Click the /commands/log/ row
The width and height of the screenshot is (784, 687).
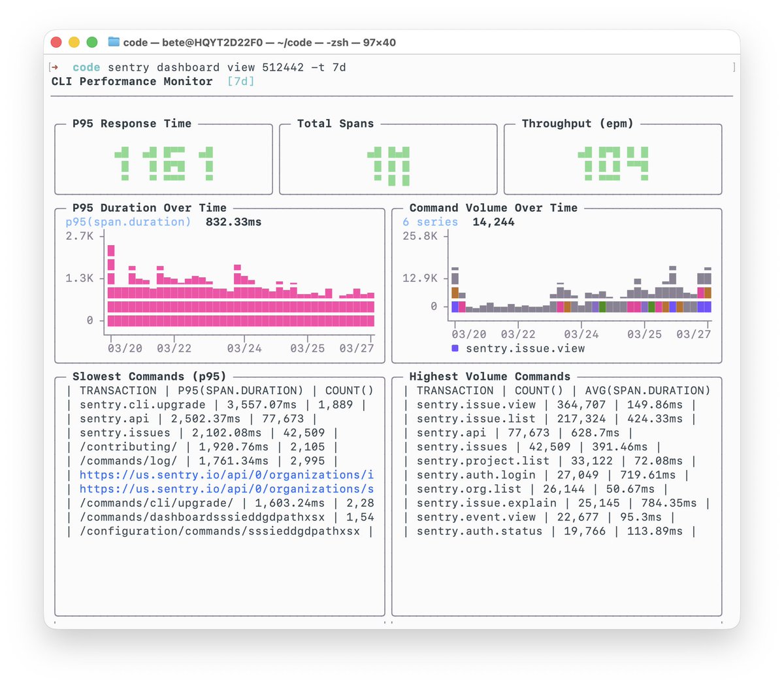click(202, 461)
